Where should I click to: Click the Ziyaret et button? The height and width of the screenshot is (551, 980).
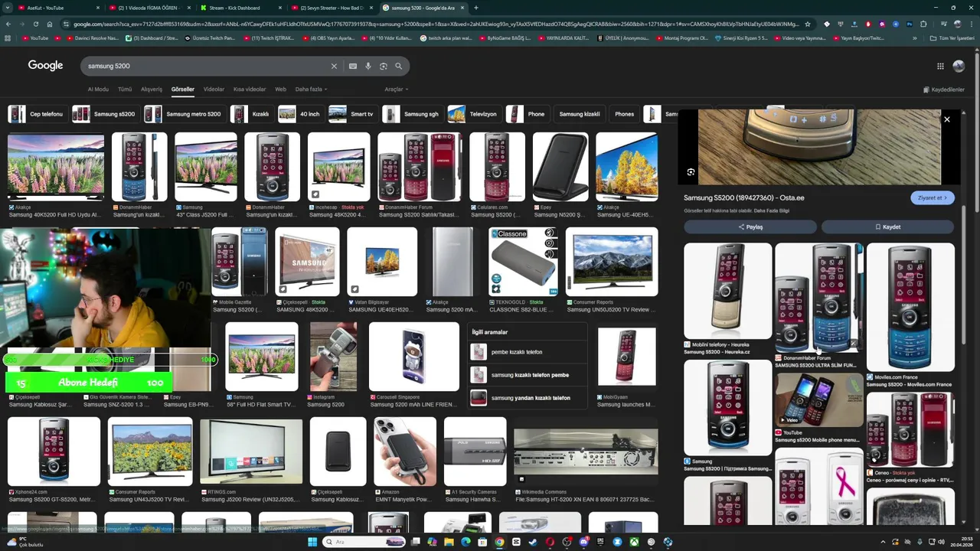tap(933, 197)
